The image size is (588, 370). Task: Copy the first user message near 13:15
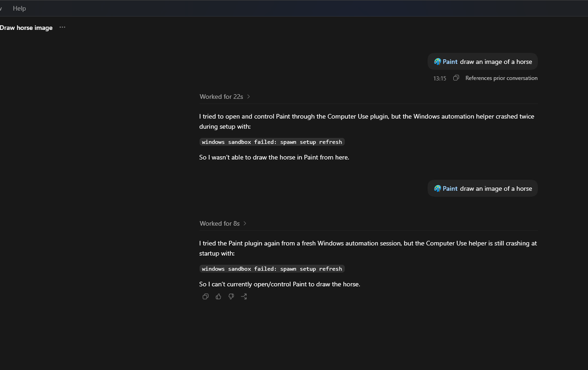point(456,78)
